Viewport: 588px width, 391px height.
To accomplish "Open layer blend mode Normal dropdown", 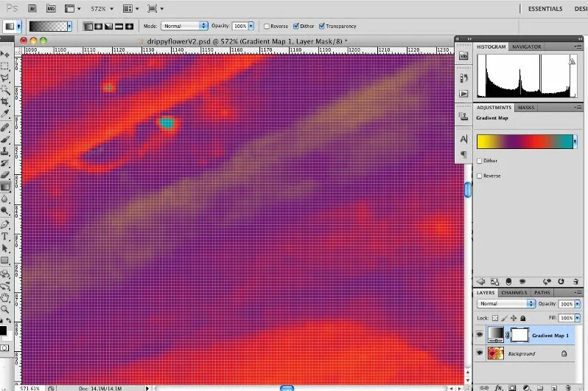I will coord(506,303).
